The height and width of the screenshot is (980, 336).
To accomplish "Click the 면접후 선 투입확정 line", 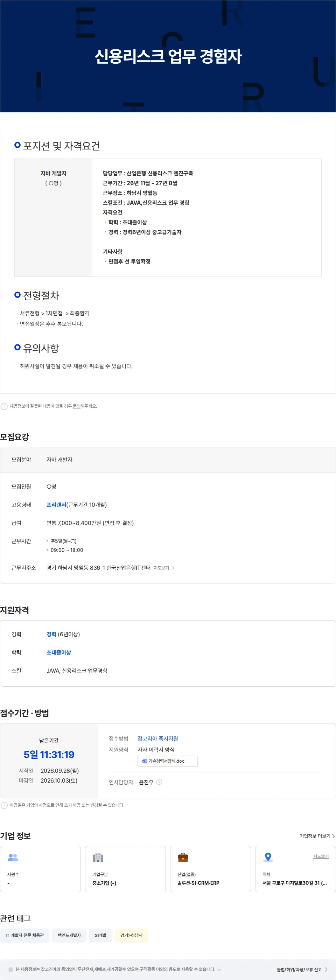I will (x=129, y=261).
